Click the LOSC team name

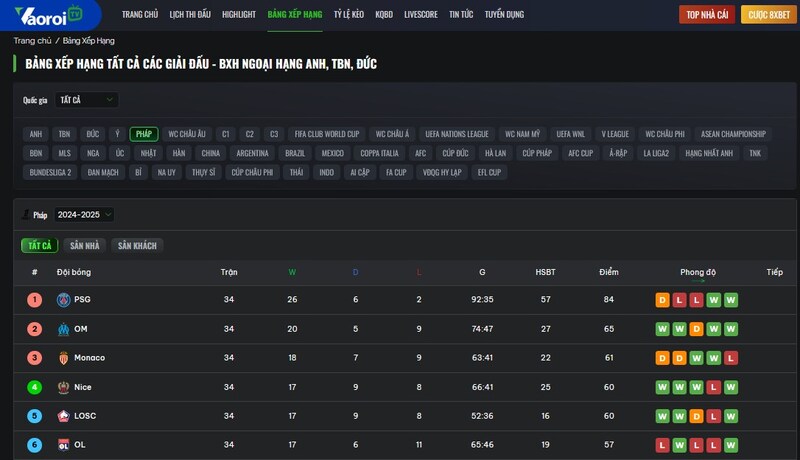click(x=85, y=416)
